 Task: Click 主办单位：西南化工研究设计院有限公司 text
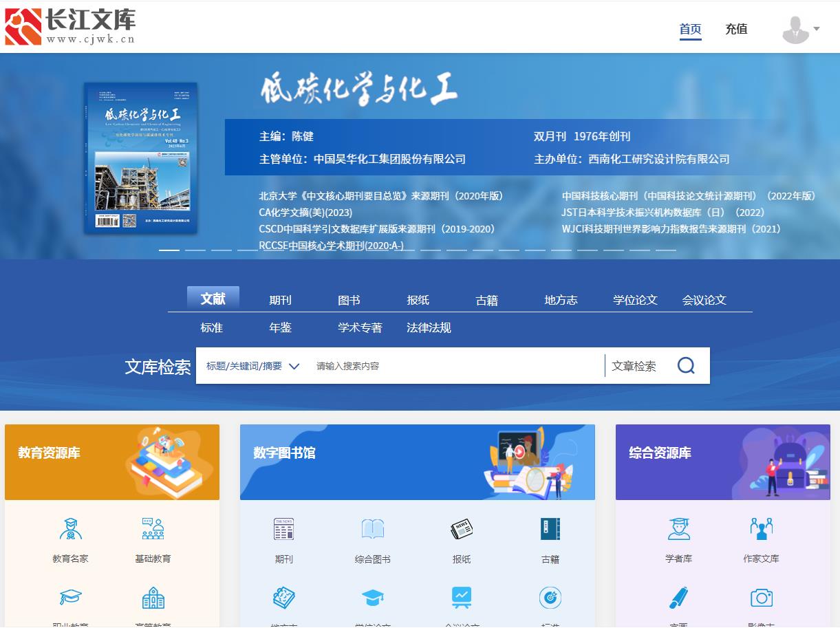pos(632,159)
